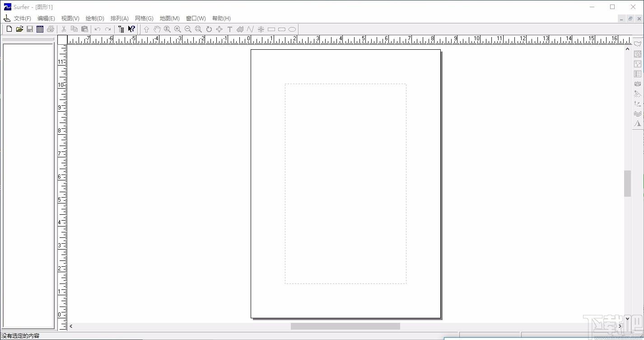
Task: Open the 排列(A) menu
Action: click(x=120, y=19)
